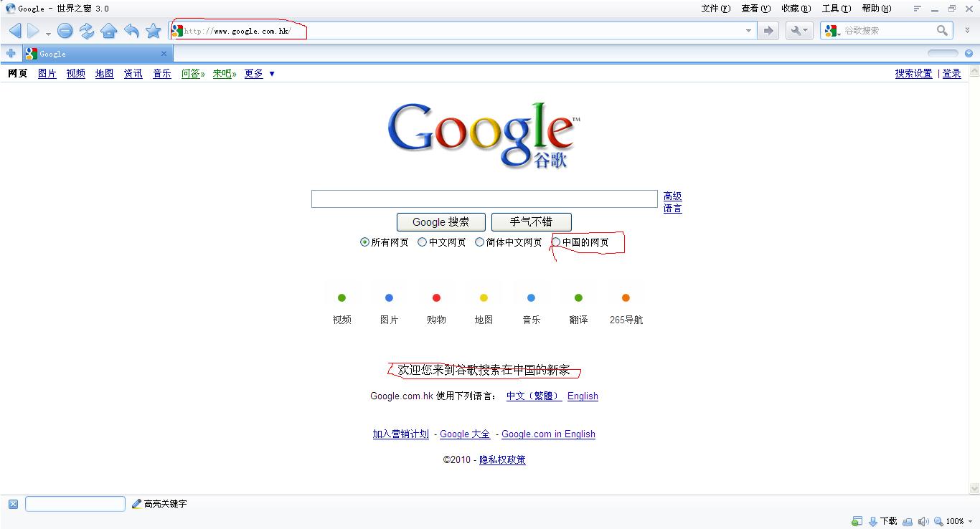Switch page language to English
980x529 pixels.
tap(583, 396)
